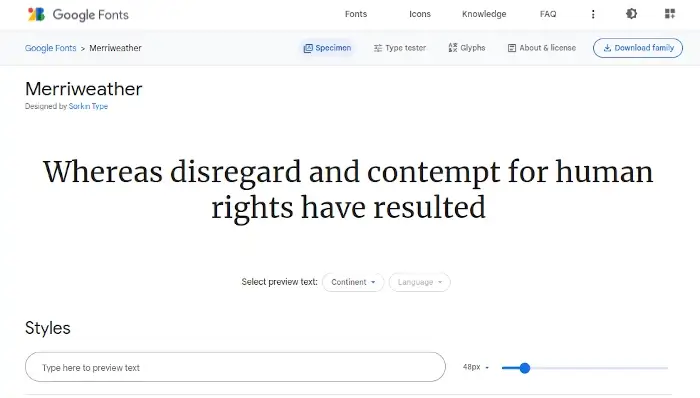The width and height of the screenshot is (700, 398).
Task: Click the Select preview text label
Action: coord(279,282)
